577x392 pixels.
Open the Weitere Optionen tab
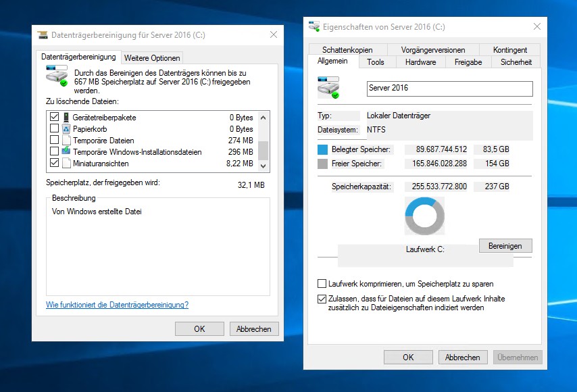click(x=152, y=58)
